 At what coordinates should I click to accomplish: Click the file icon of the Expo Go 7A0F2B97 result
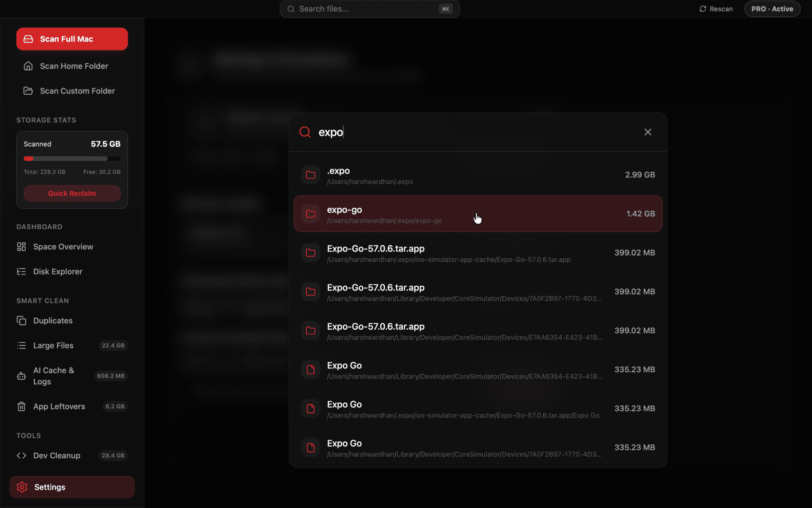[x=310, y=447]
